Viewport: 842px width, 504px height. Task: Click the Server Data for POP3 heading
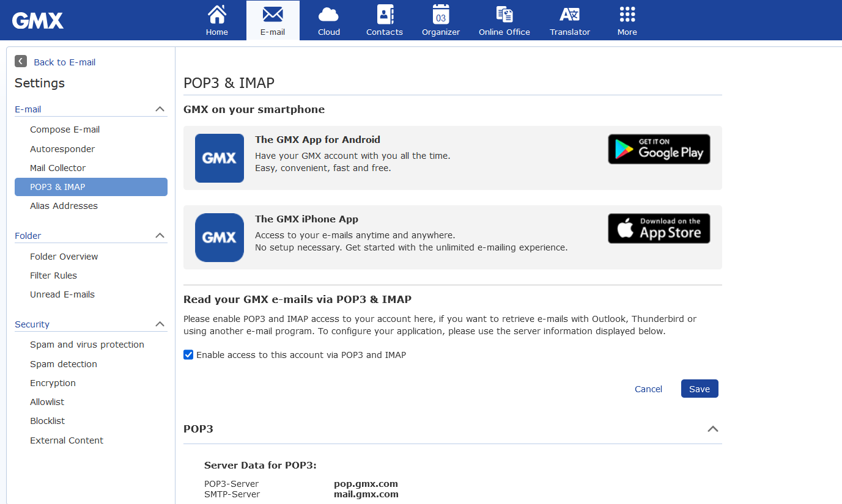pyautogui.click(x=260, y=466)
